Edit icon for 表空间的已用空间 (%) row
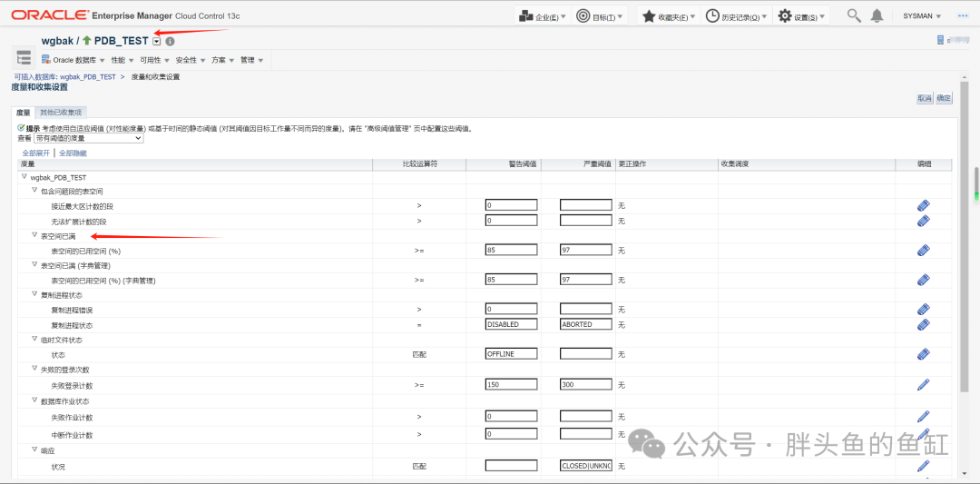This screenshot has width=980, height=484. click(x=923, y=250)
